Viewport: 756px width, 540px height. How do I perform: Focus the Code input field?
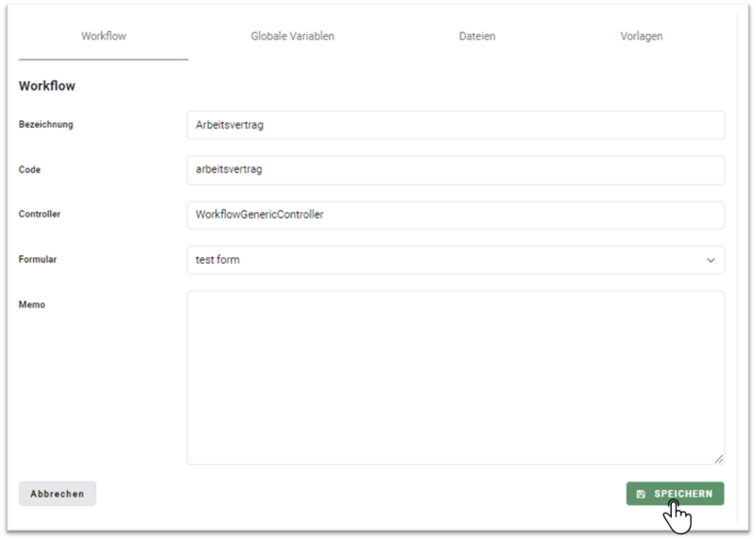point(455,170)
